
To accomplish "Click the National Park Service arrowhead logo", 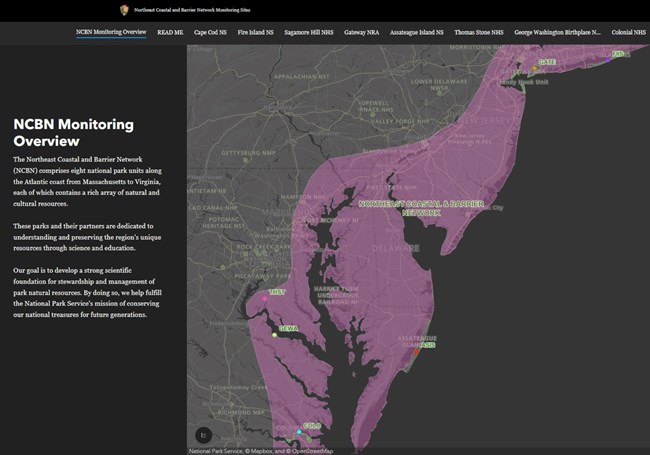I will coord(124,9).
